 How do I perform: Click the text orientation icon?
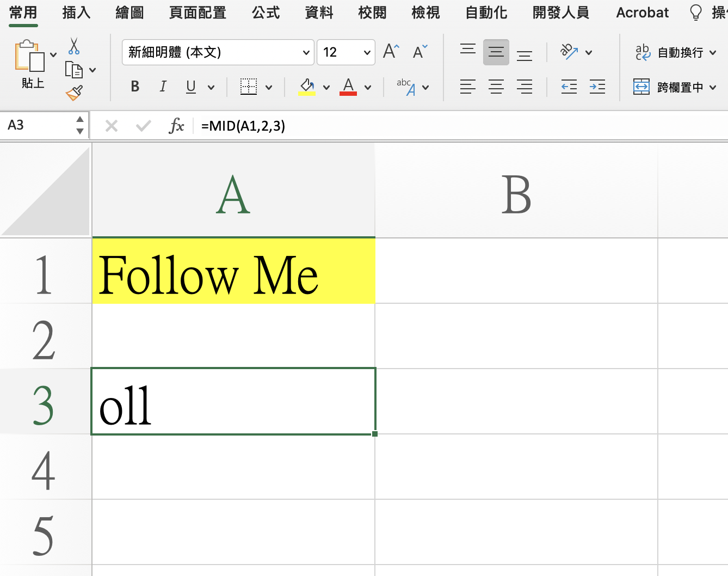tap(569, 52)
